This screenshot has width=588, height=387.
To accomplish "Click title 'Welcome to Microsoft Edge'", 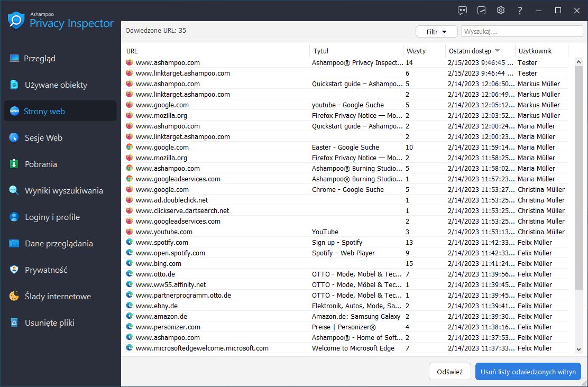I will [353, 348].
